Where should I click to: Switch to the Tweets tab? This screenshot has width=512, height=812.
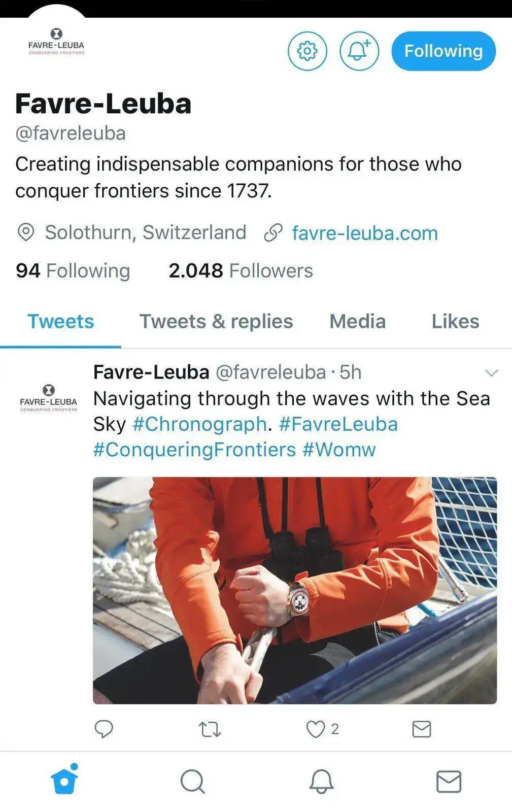pyautogui.click(x=60, y=321)
